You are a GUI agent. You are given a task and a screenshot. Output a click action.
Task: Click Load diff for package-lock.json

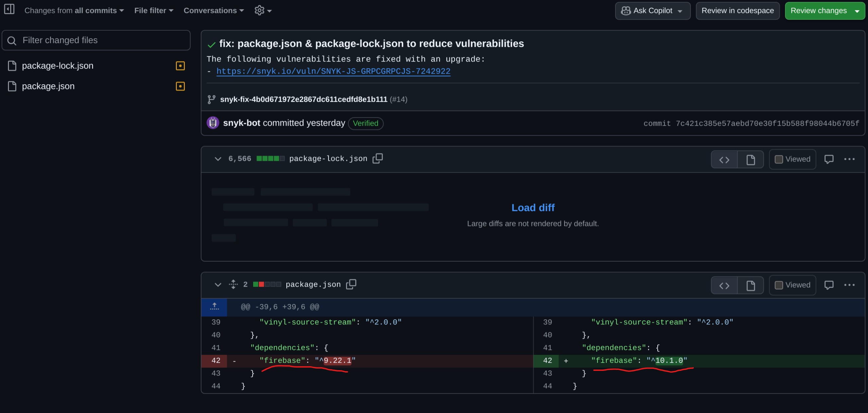533,208
